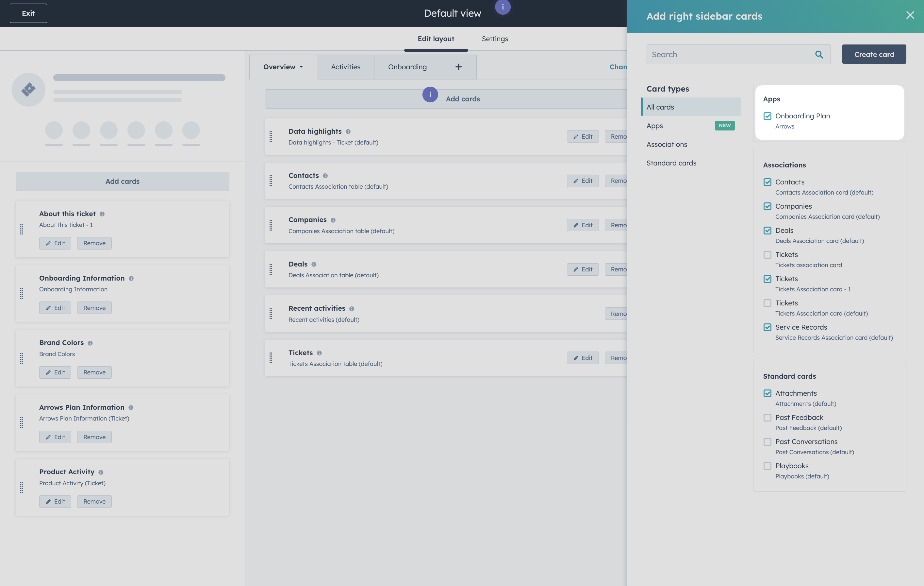
Task: Click drag handle on Contacts card
Action: tap(271, 181)
